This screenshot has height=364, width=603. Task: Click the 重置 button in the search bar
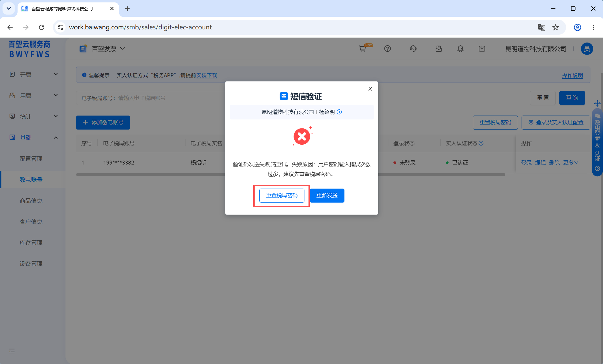click(543, 98)
